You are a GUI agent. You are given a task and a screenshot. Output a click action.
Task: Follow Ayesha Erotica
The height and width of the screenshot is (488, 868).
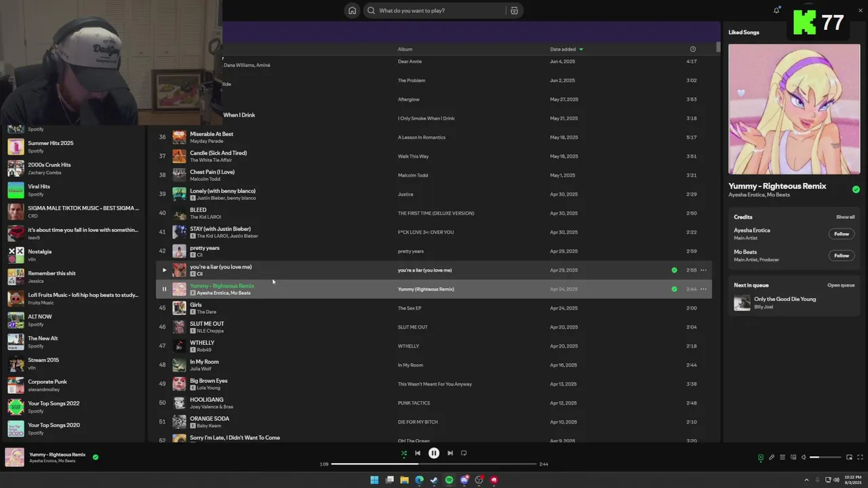click(x=842, y=234)
